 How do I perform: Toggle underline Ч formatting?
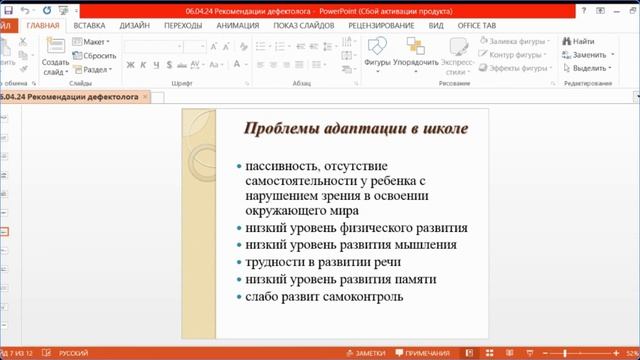(156, 65)
